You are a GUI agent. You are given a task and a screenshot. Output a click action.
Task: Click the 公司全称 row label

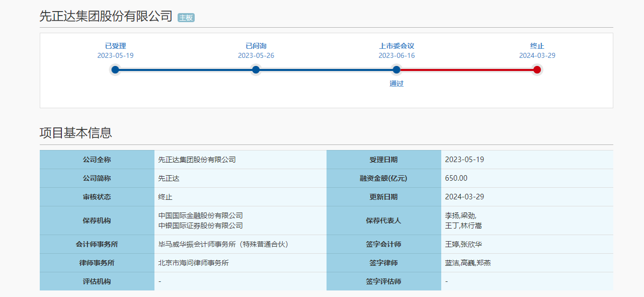(97, 160)
